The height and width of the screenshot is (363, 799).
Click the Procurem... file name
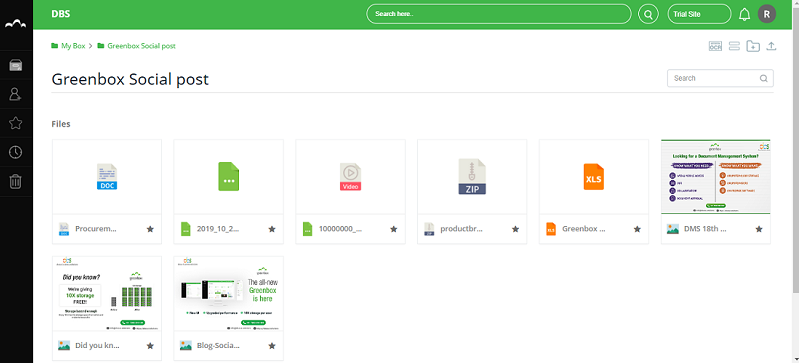(x=96, y=229)
